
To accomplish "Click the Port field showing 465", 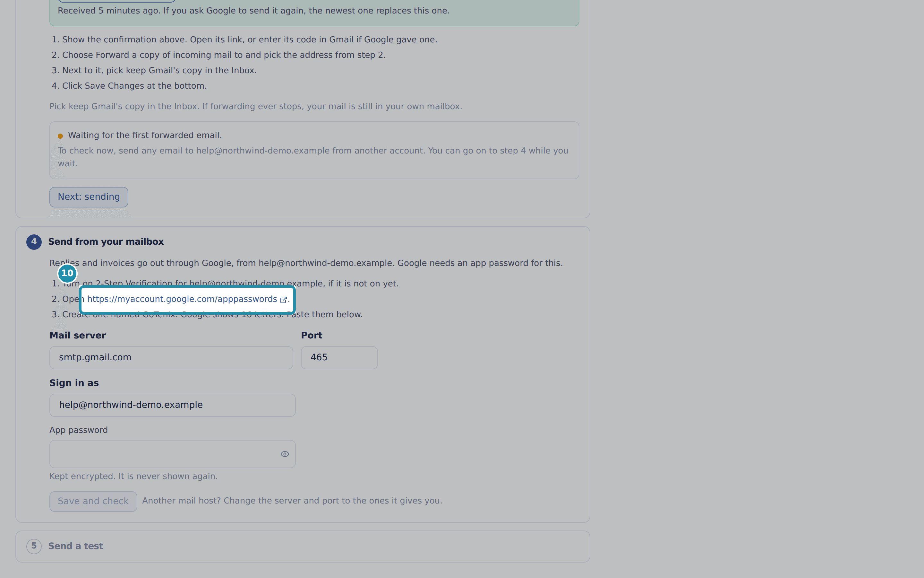I will coord(339,357).
